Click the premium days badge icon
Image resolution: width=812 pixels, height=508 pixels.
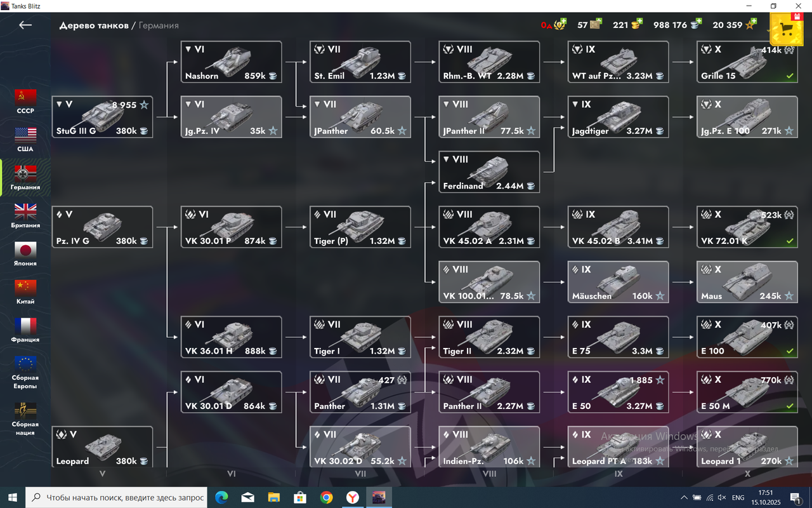560,24
